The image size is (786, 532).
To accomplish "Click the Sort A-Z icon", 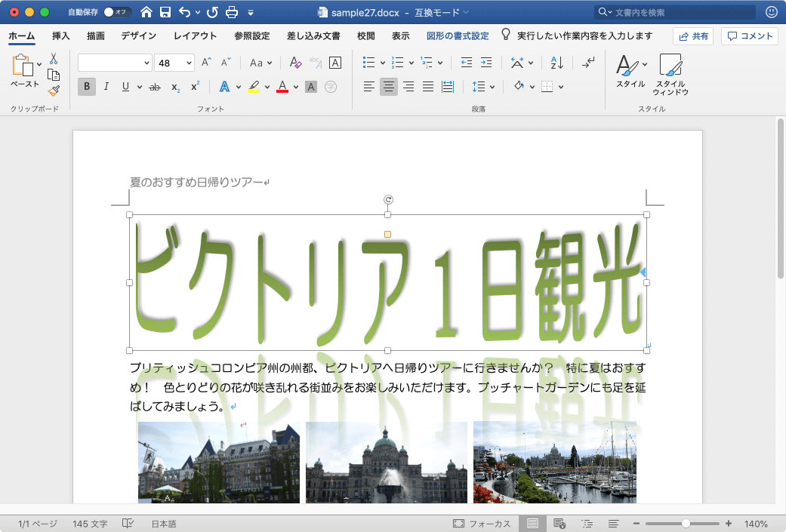I will point(556,63).
